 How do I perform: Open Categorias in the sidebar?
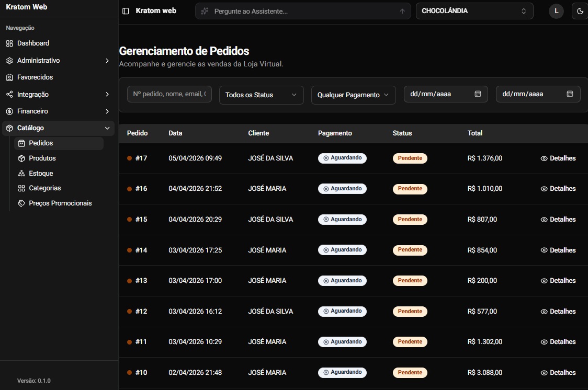click(x=45, y=188)
